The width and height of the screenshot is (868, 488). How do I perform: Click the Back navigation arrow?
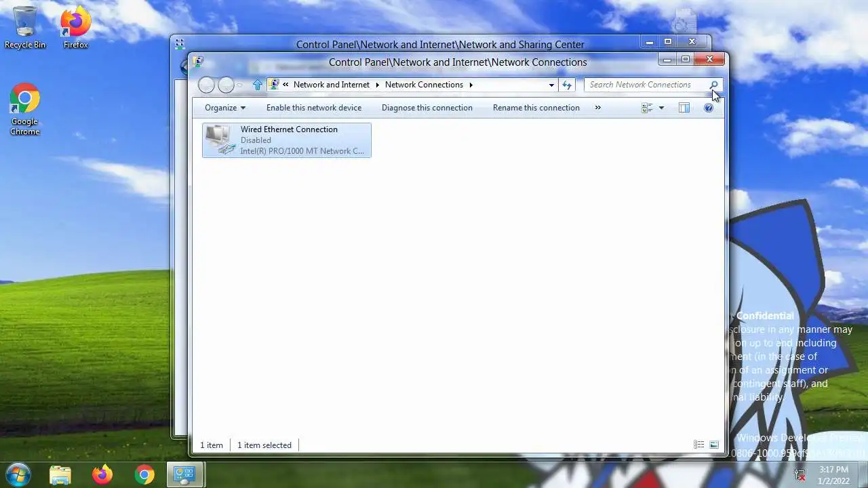pos(207,85)
